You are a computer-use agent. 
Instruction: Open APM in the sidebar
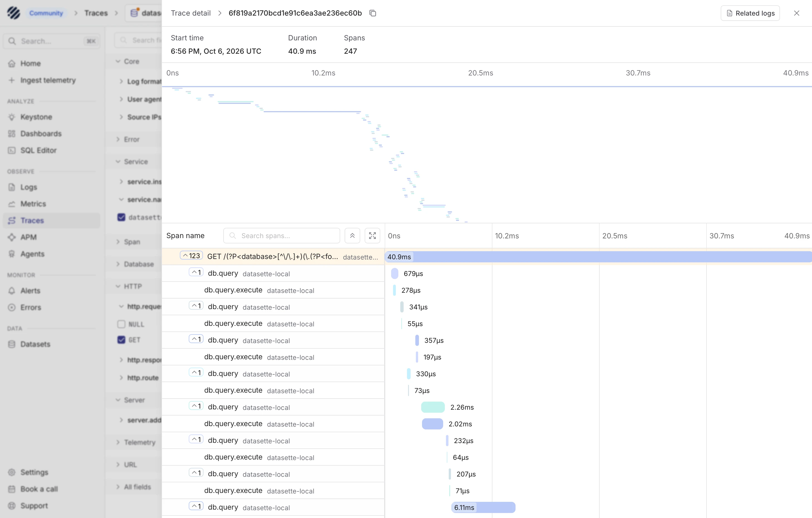(28, 237)
